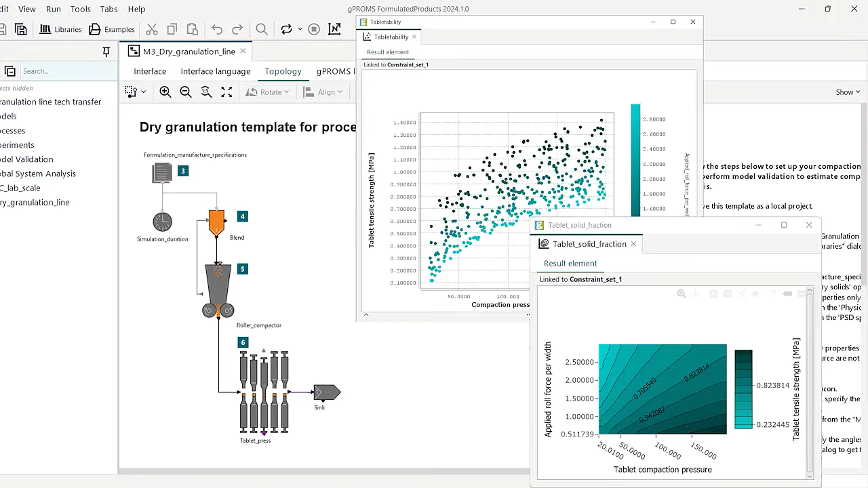Undo the last action
Screen dimensions: 868x488
(217, 29)
